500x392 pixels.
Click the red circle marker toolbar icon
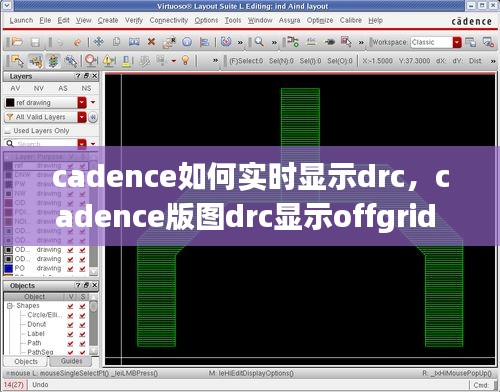pyautogui.click(x=91, y=60)
